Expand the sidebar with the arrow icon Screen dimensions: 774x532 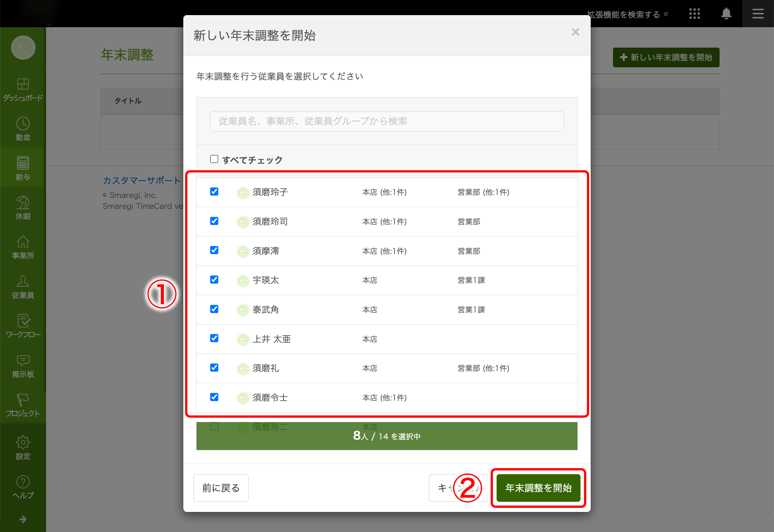pos(23,519)
